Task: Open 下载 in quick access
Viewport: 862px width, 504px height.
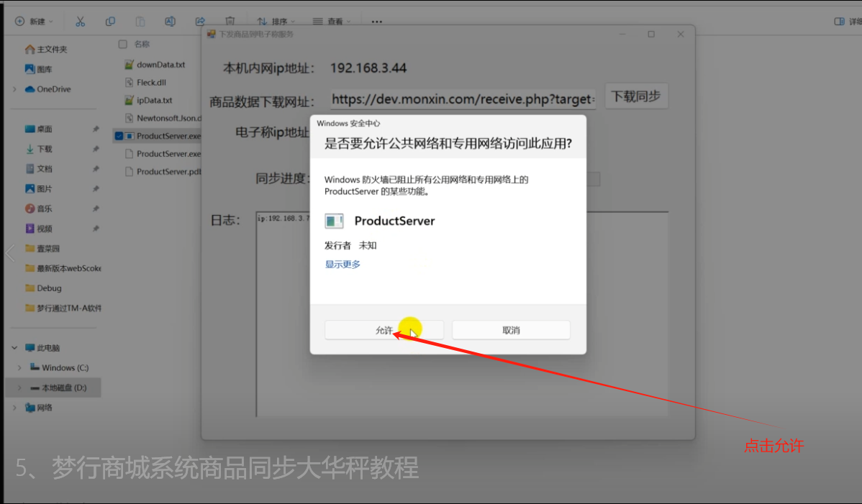Action: pos(38,149)
